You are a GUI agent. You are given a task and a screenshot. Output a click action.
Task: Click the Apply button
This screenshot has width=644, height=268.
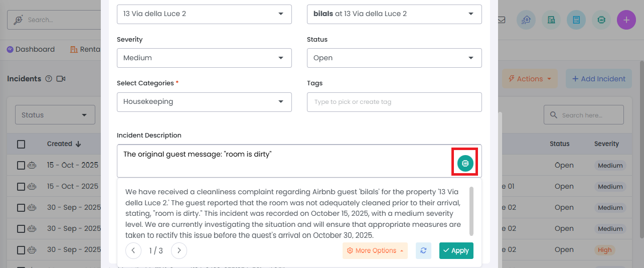[x=456, y=250]
